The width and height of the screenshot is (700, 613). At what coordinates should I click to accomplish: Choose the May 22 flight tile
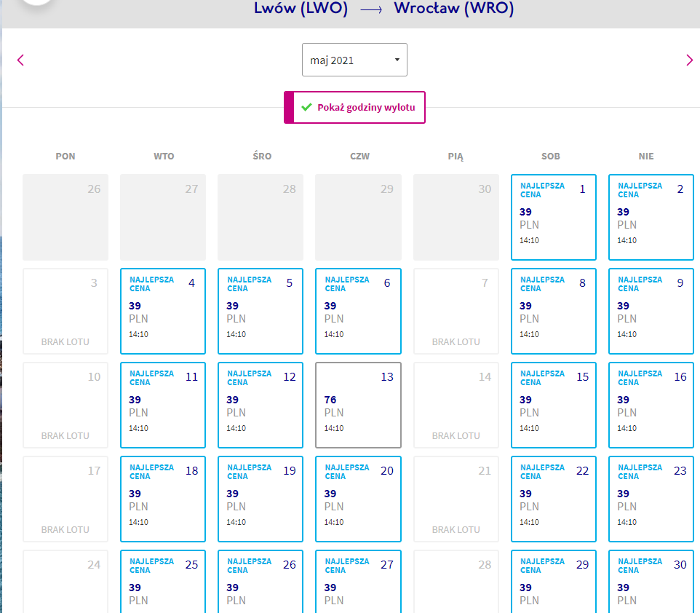554,499
